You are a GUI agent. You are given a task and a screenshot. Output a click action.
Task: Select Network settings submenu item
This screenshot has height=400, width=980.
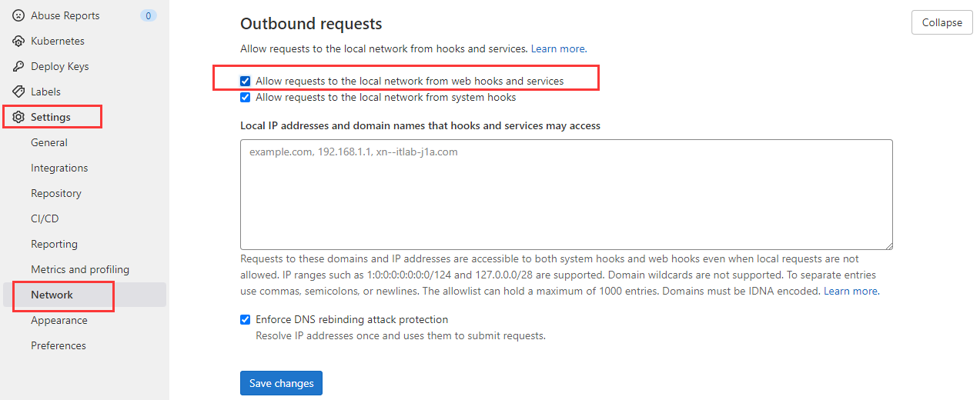85,295
